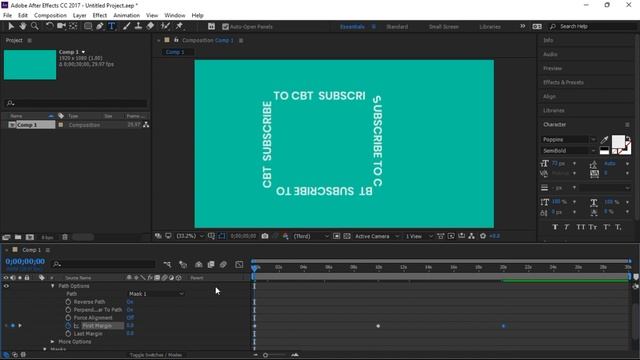Click the Faux Bold T button

point(555,227)
